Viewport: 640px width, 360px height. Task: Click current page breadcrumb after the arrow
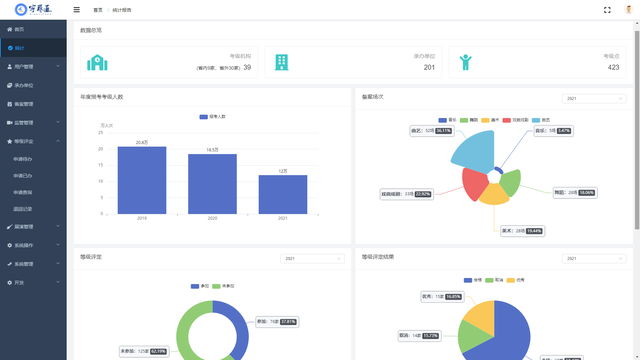[122, 10]
